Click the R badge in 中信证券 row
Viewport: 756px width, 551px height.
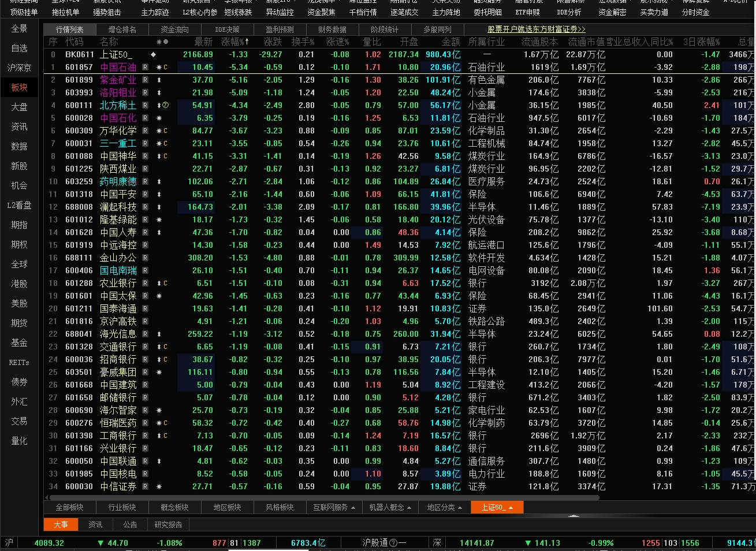tap(146, 486)
